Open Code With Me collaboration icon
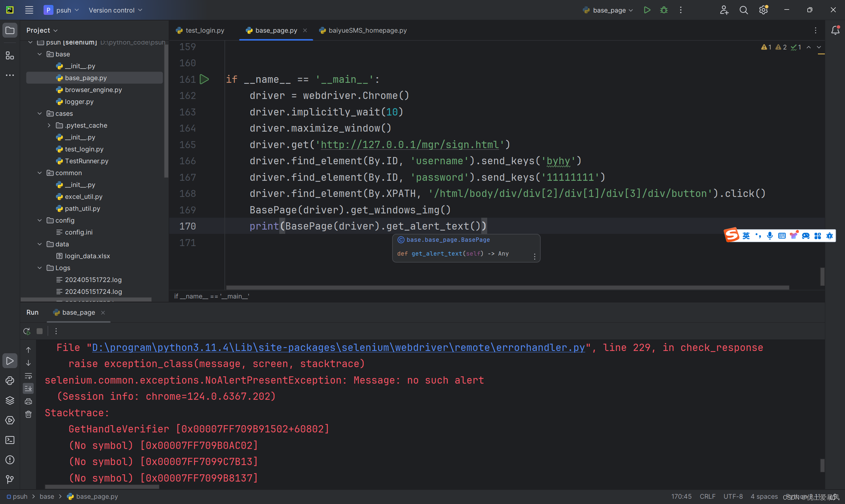 [724, 10]
